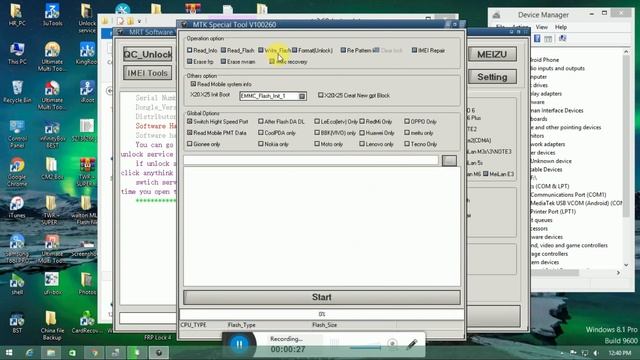Image resolution: width=640 pixels, height=360 pixels.
Task: Open the Photos folder on desktop
Action: pos(87,284)
